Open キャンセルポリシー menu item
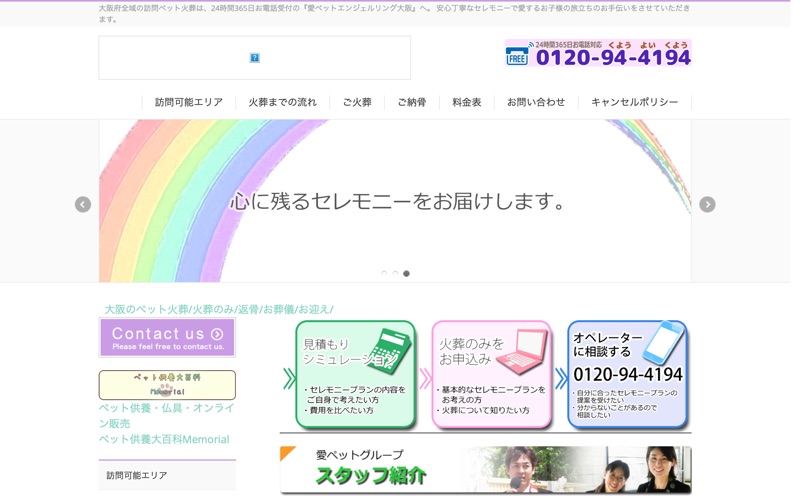800x500 pixels. [x=635, y=102]
